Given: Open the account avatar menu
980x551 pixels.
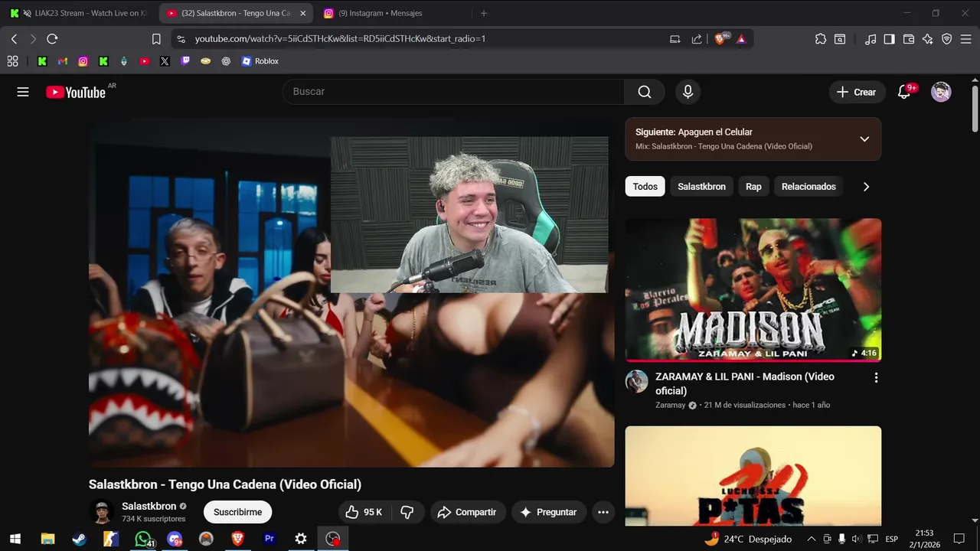Looking at the screenshot, I should tap(941, 92).
